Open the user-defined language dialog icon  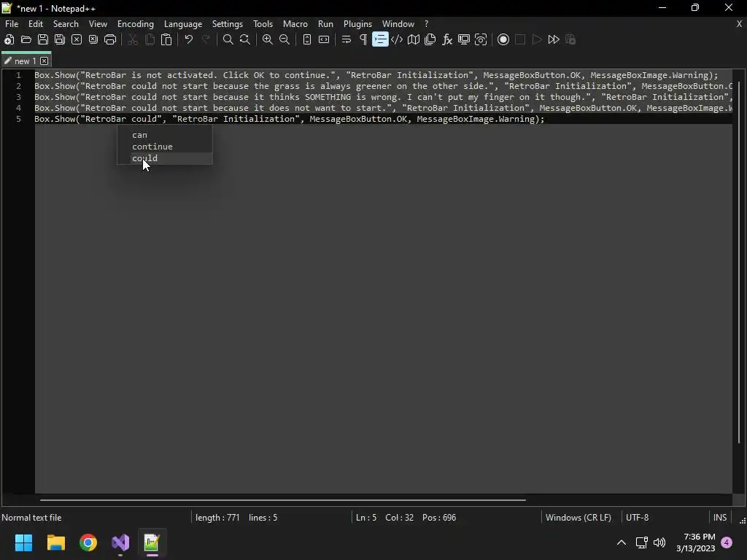coord(397,39)
